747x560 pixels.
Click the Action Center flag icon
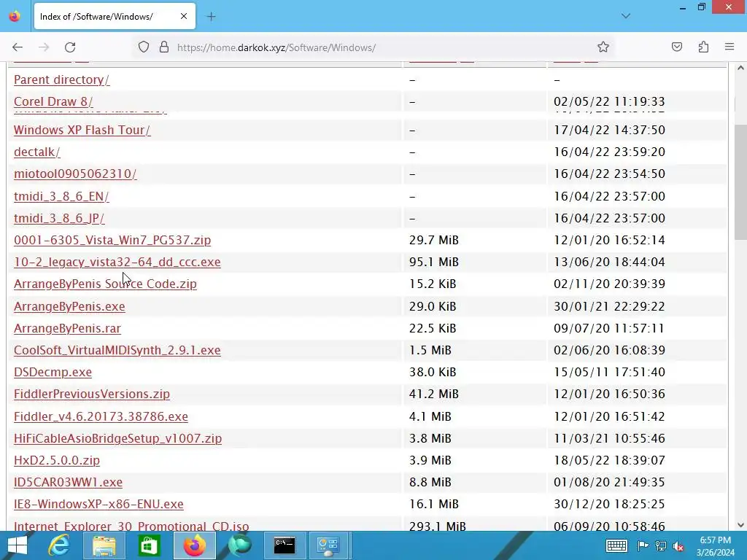(x=643, y=545)
